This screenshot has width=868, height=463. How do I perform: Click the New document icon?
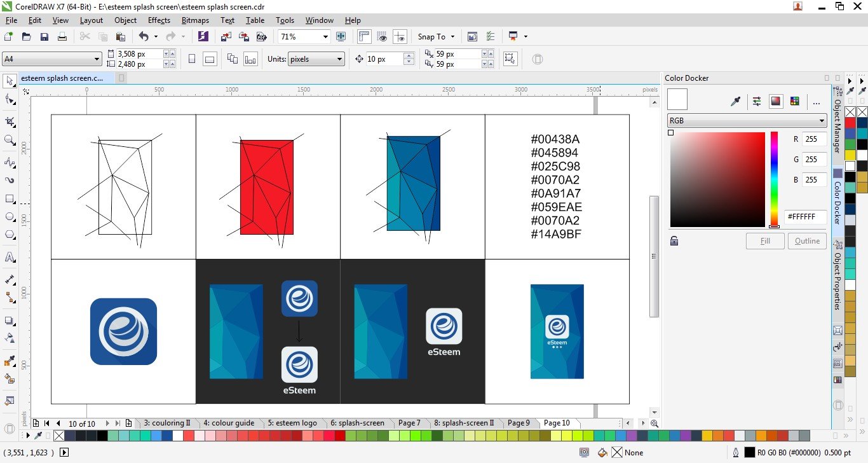(x=9, y=37)
